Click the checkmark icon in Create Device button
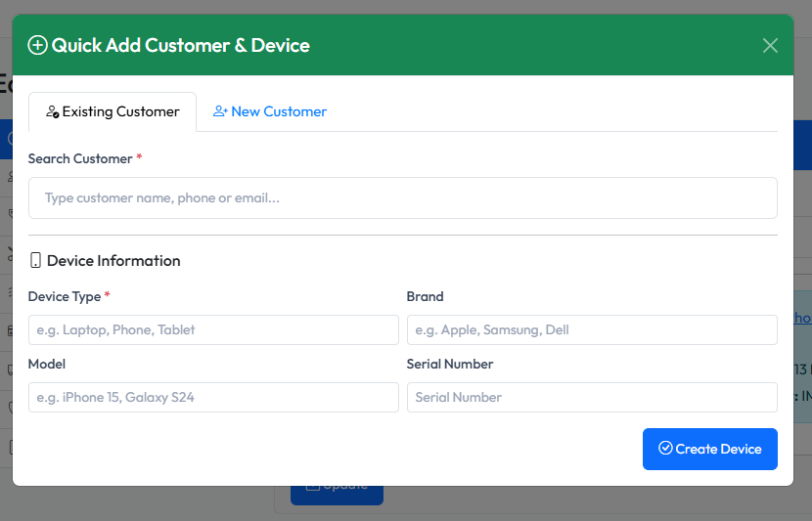812x521 pixels. pyautogui.click(x=665, y=449)
